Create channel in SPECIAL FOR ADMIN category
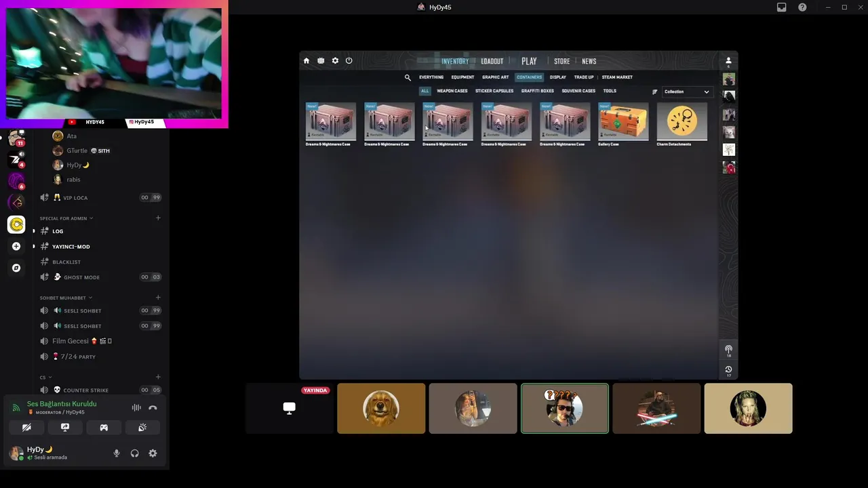This screenshot has width=868, height=488. coord(158,218)
